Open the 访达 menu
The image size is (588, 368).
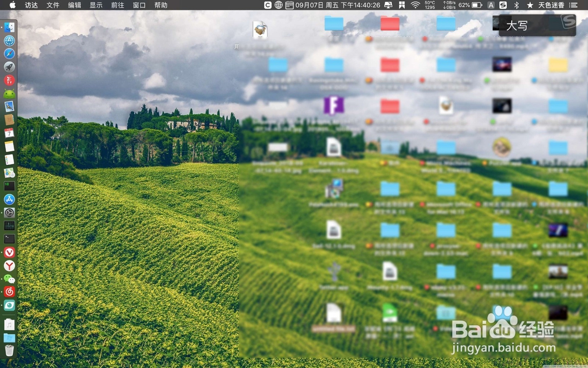[x=31, y=5]
